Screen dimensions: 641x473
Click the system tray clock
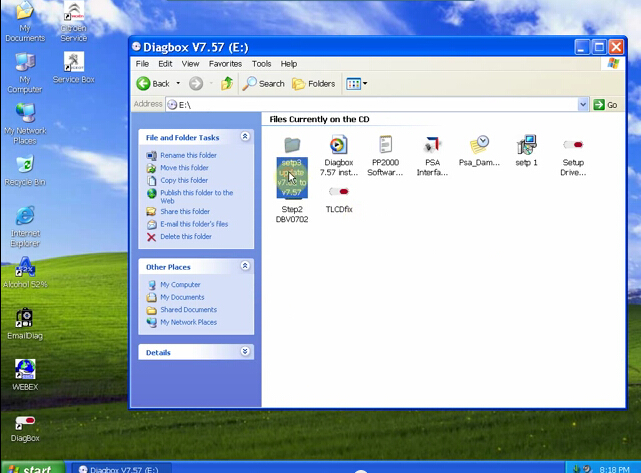pos(614,469)
